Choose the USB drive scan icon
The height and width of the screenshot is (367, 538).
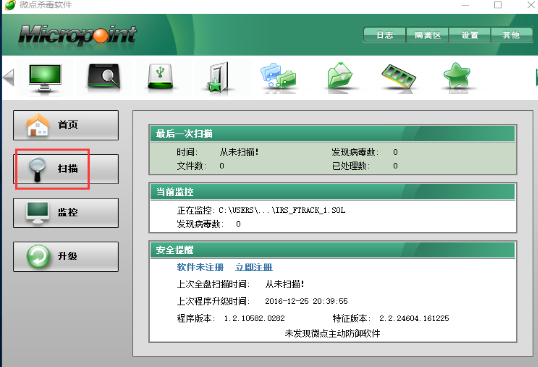(x=160, y=77)
